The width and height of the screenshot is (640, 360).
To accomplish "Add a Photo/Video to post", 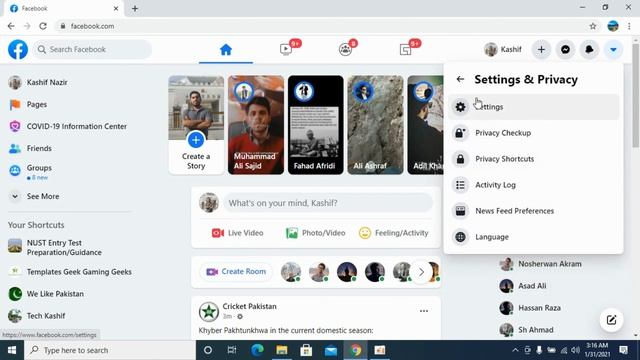I will pos(316,233).
